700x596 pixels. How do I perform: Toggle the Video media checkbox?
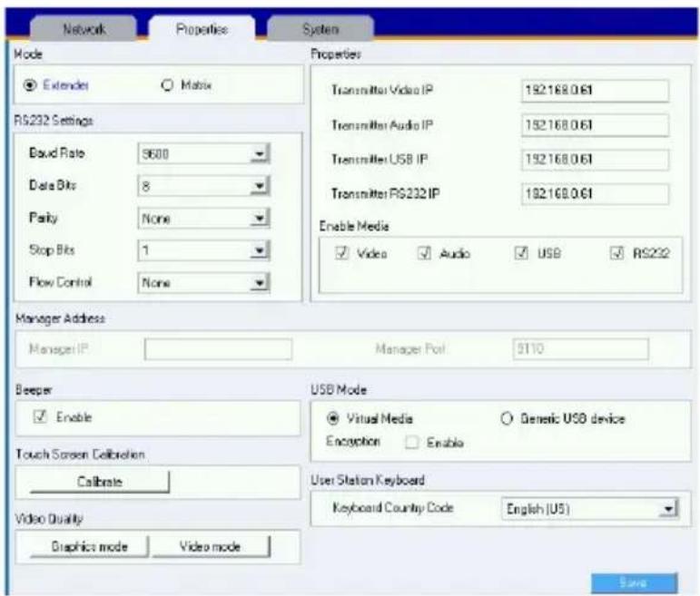(341, 253)
